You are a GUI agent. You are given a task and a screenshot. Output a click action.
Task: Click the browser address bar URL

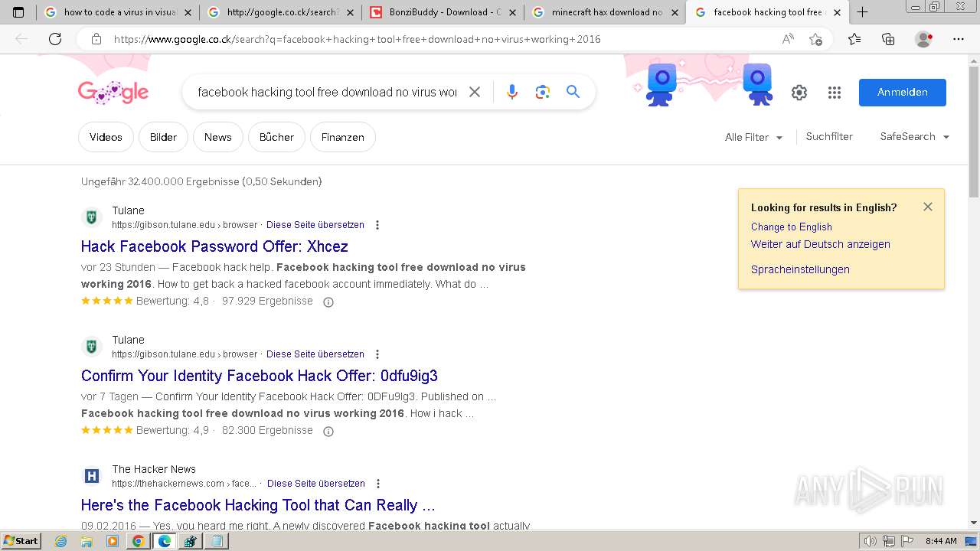[x=357, y=39]
